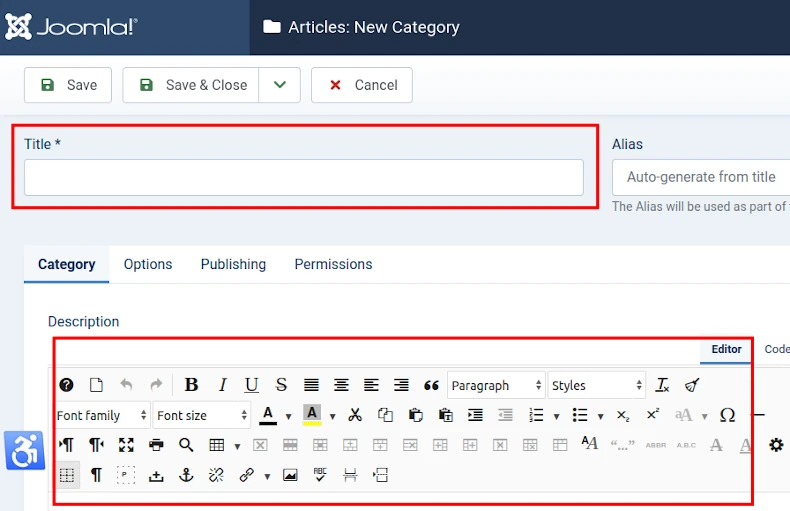Image resolution: width=790 pixels, height=511 pixels.
Task: Switch to the Publishing tab
Action: [233, 264]
